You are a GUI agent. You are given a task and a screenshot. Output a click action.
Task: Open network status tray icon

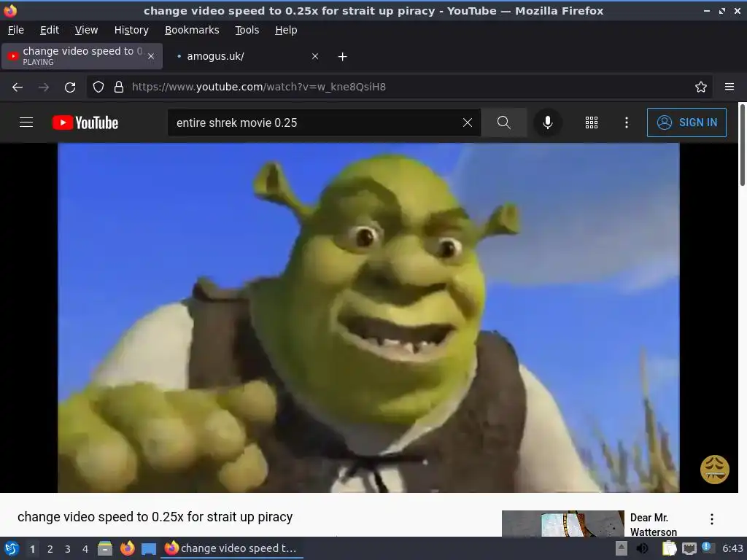[x=689, y=548]
